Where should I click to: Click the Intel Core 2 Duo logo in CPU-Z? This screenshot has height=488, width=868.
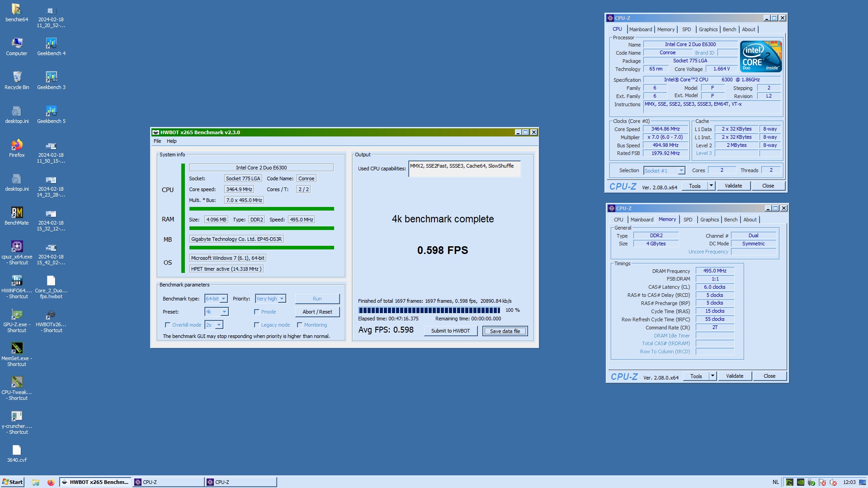pos(761,56)
